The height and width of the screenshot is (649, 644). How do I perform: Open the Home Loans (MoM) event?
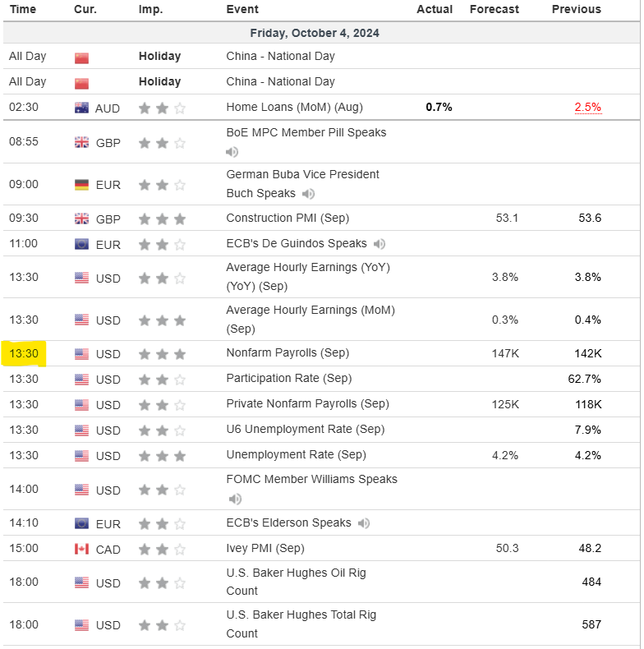coord(294,107)
